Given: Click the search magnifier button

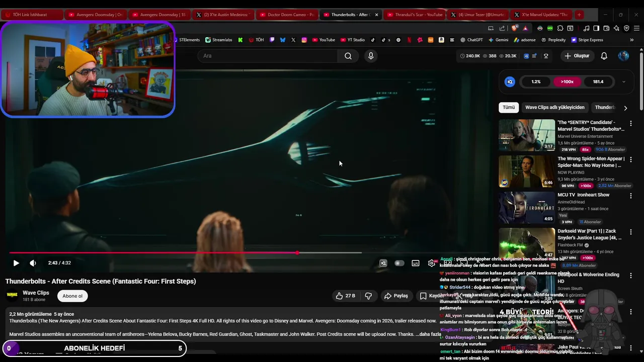Looking at the screenshot, I should coord(348,56).
